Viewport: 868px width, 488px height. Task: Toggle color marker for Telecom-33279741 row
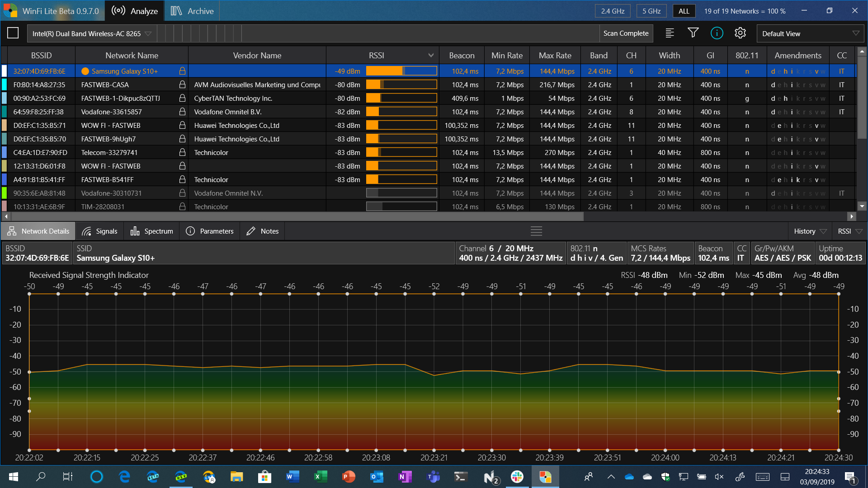tap(5, 152)
